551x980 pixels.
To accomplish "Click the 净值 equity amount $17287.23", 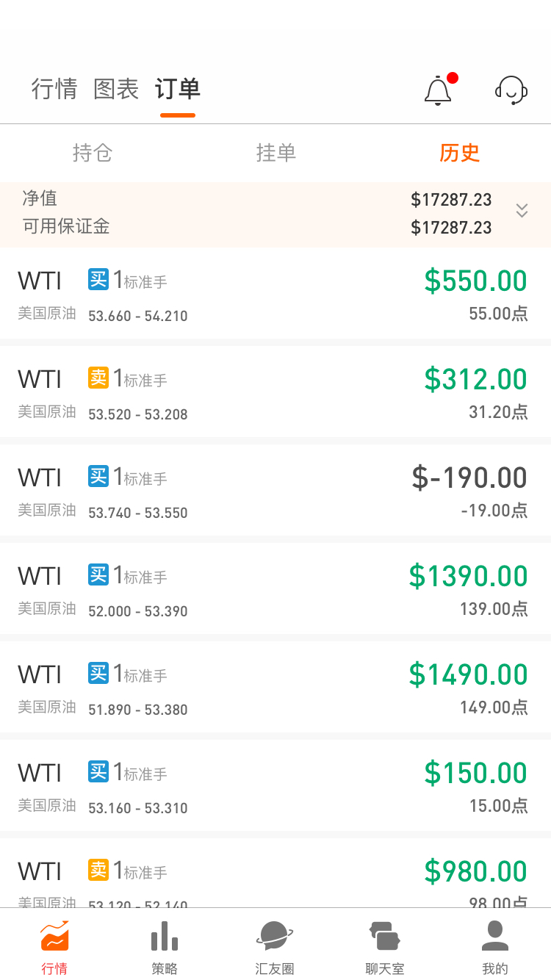I will click(x=451, y=200).
